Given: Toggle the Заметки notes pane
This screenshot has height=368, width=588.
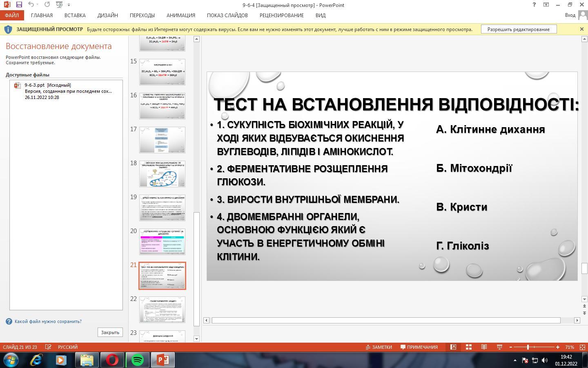Looking at the screenshot, I should [379, 347].
